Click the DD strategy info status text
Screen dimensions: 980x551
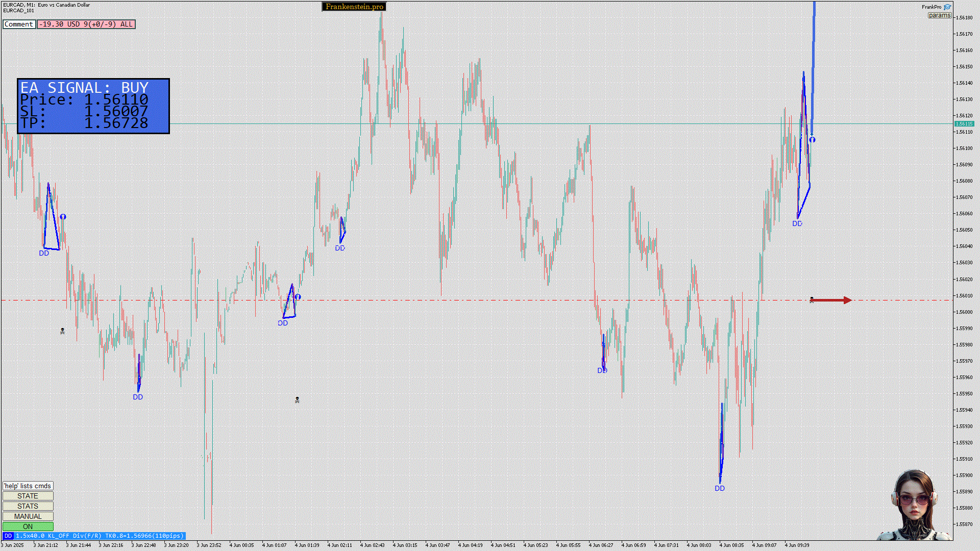click(x=99, y=536)
